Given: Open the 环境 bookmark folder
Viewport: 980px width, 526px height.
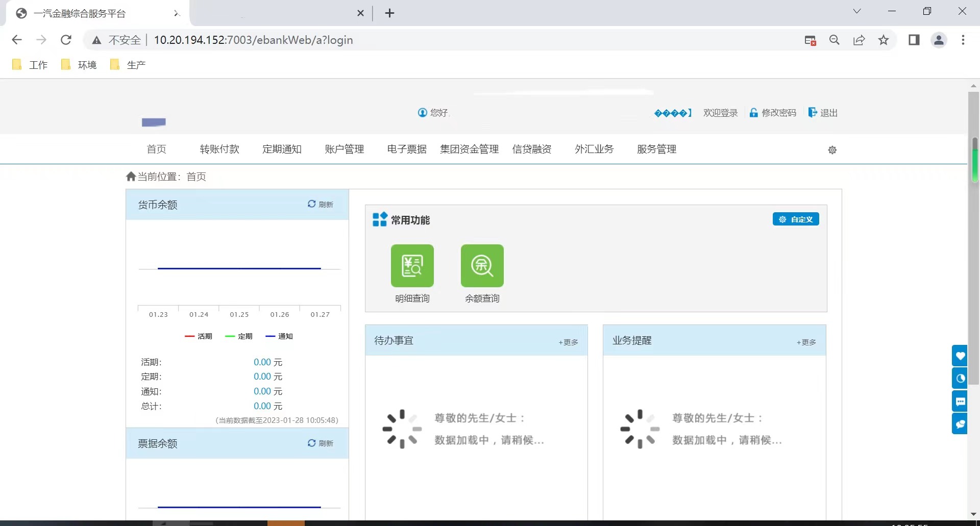Looking at the screenshot, I should click(x=79, y=65).
